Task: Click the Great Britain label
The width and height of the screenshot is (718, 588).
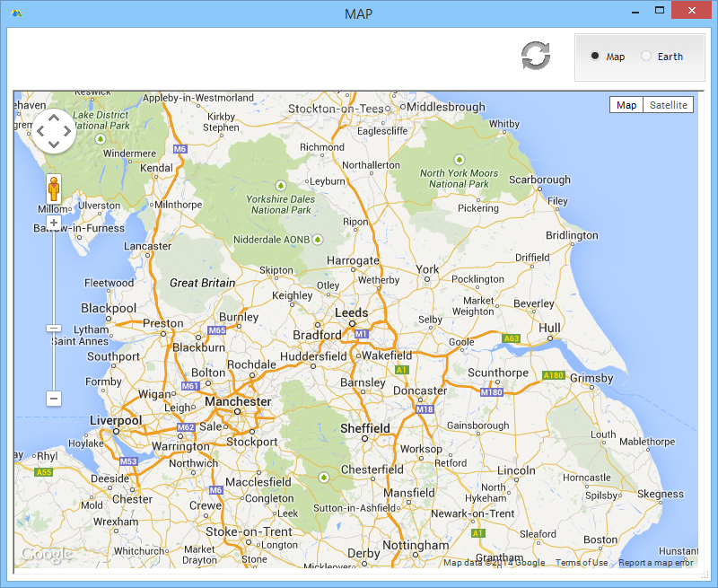Action: pos(203,283)
